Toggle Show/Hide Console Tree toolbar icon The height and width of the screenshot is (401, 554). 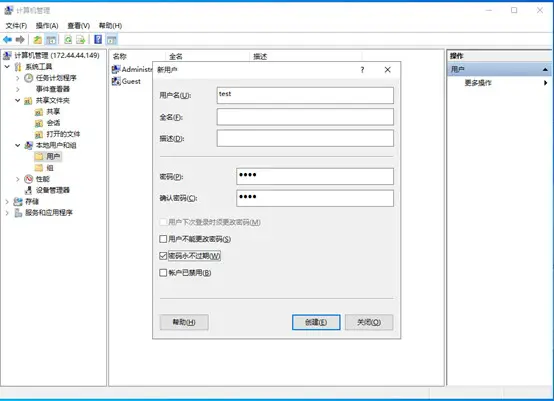[x=51, y=40]
